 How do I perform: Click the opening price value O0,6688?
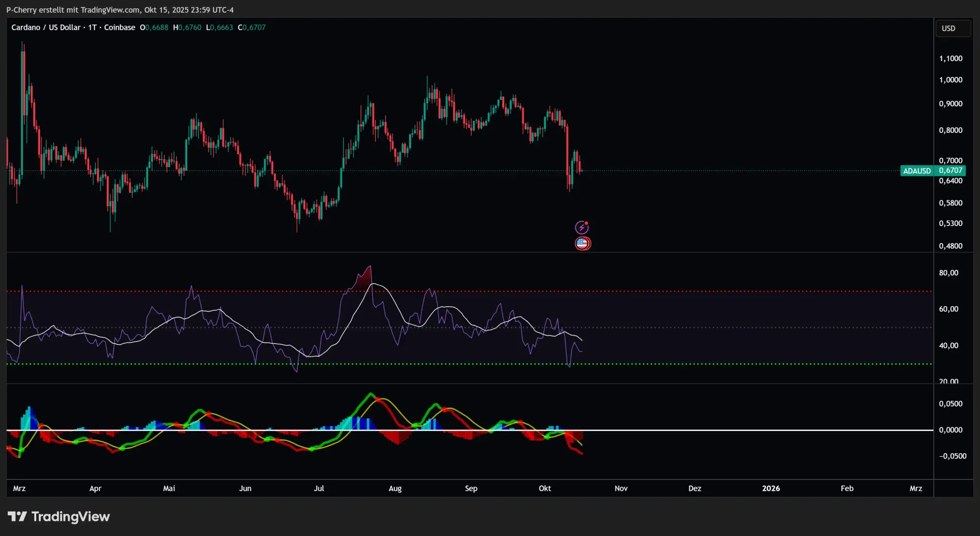154,27
